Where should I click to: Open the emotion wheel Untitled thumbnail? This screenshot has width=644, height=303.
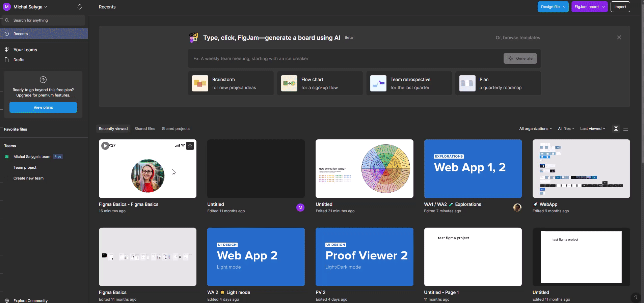[x=364, y=169]
